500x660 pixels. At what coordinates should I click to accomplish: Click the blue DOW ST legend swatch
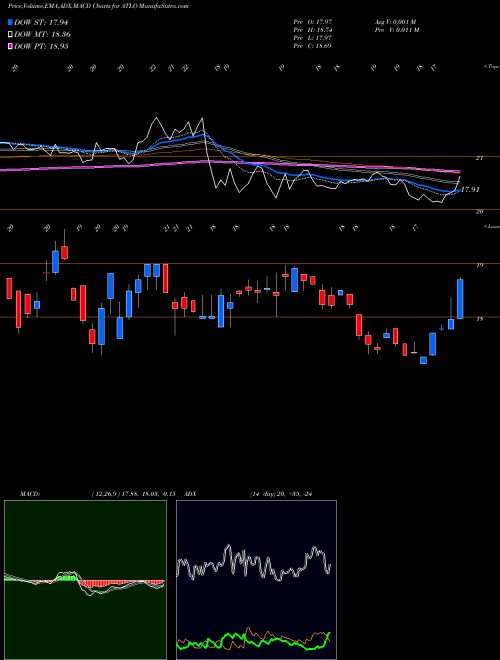pos(11,22)
